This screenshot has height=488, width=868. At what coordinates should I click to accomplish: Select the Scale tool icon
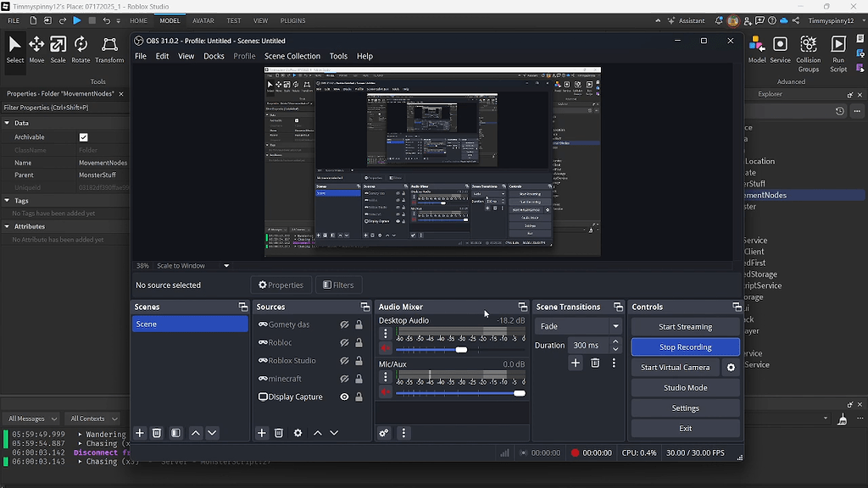coord(58,44)
